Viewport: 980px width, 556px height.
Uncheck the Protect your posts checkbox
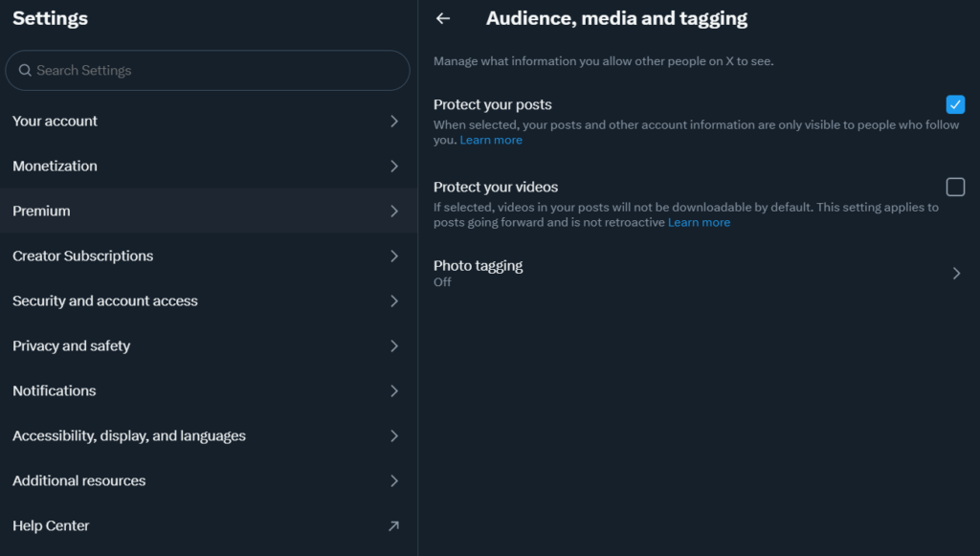coord(955,104)
